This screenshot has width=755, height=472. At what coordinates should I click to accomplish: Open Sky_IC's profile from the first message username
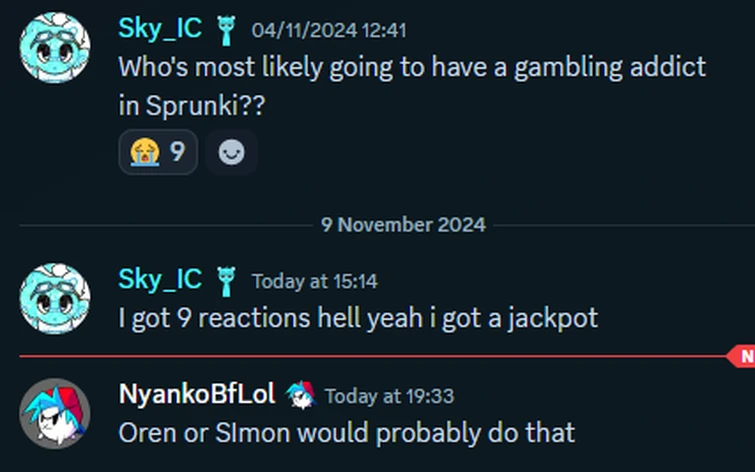[160, 30]
